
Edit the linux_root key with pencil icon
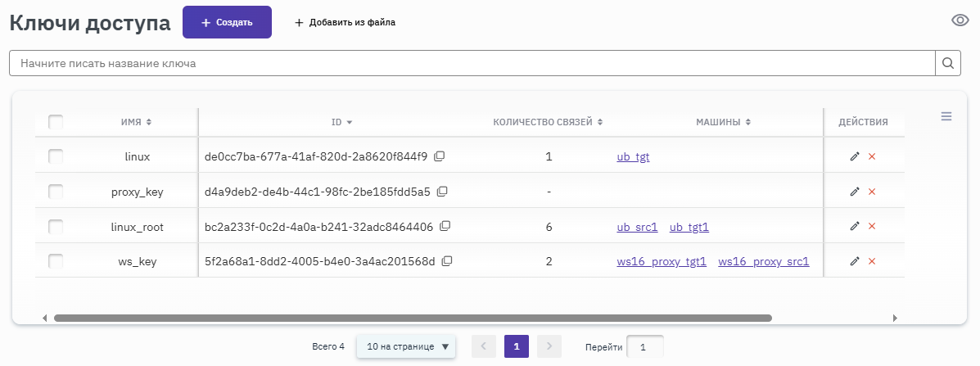click(x=855, y=227)
